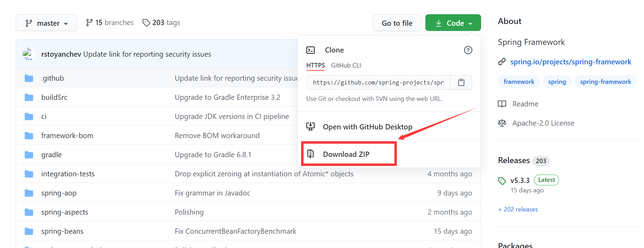Open 'Fix grammar in Javadoc' commit
Viewport: 644px width, 248px height.
(x=212, y=193)
